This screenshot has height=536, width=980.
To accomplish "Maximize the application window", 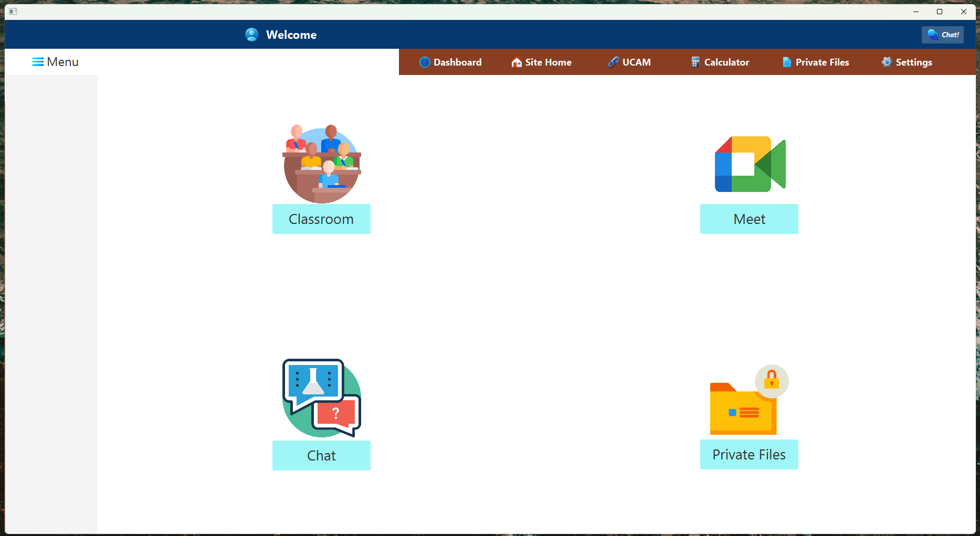I will [x=940, y=12].
